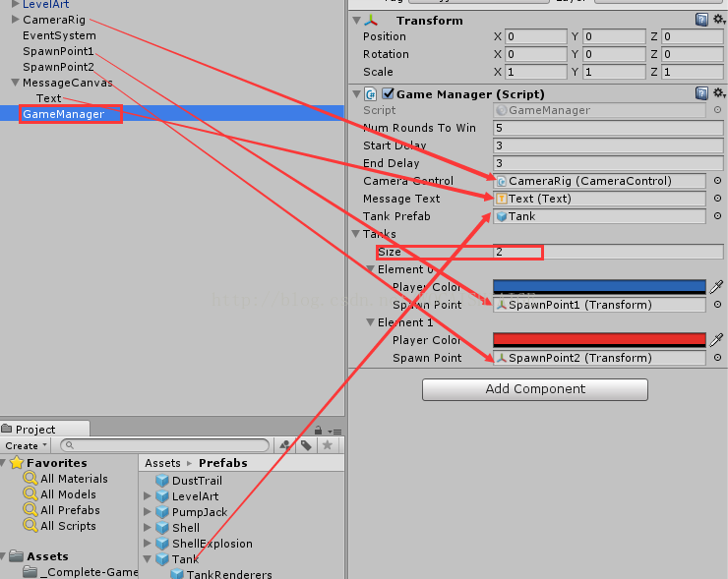Click the object picker for Tank Prefab field
The height and width of the screenshot is (579, 728).
(718, 215)
